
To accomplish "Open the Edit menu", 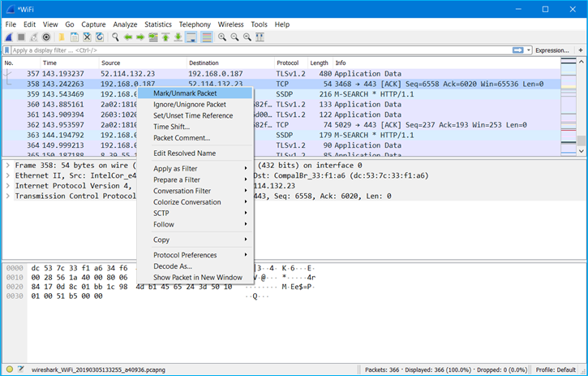I will pyautogui.click(x=29, y=24).
